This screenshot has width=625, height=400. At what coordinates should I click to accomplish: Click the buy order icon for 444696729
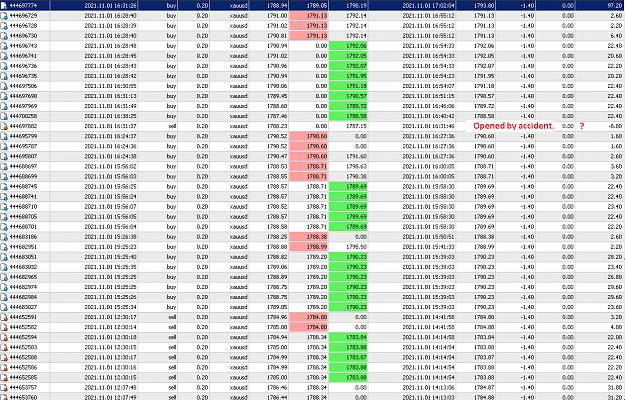4,16
